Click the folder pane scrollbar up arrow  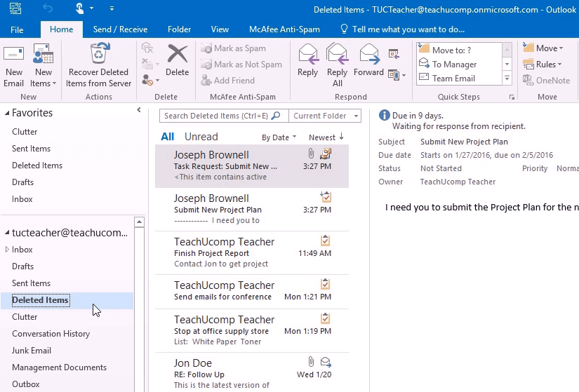click(139, 222)
